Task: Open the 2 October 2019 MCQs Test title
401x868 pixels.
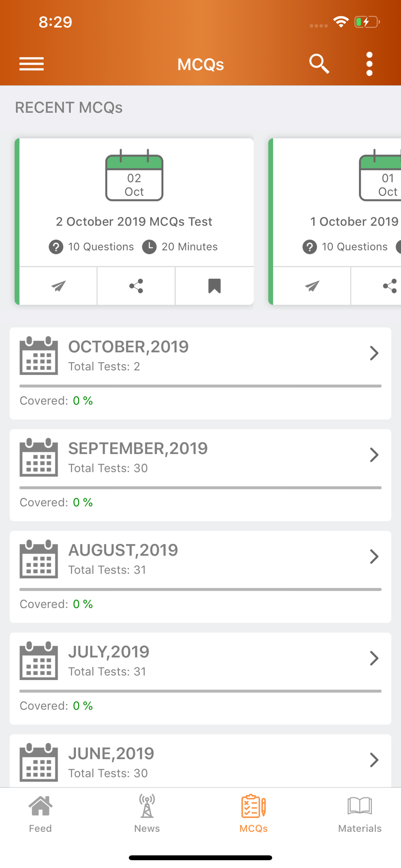Action: pos(134,221)
